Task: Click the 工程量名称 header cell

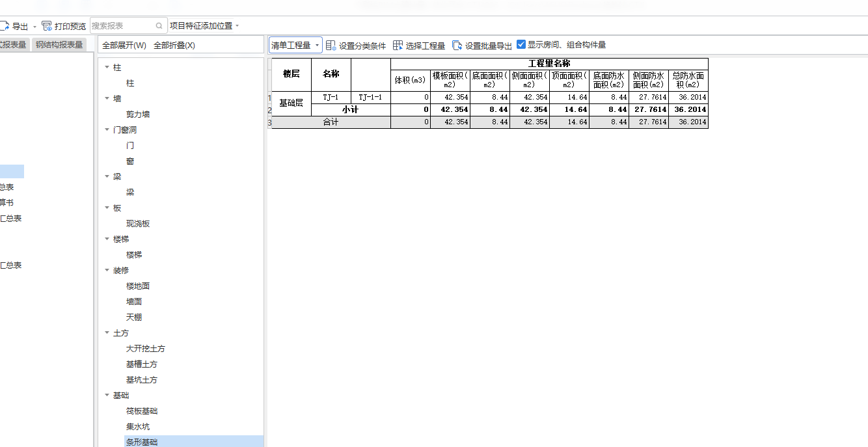Action: (x=549, y=64)
